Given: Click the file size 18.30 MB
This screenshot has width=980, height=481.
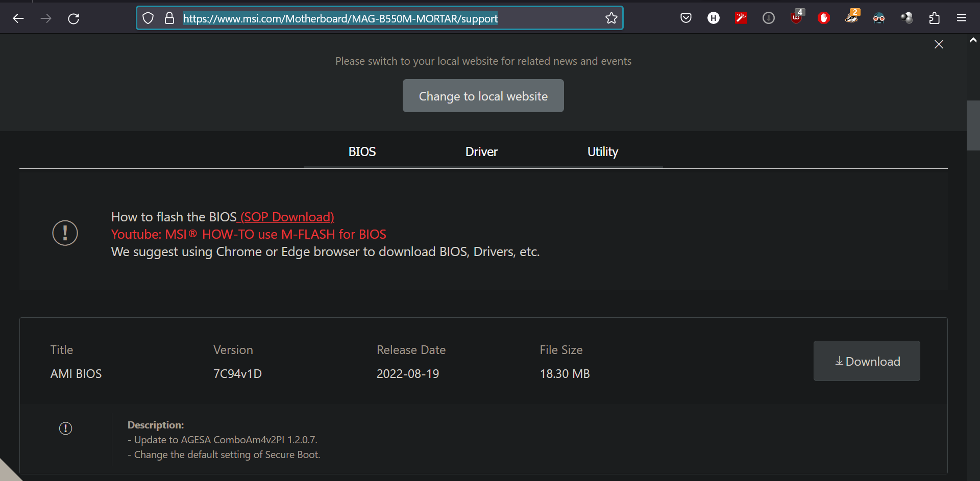Looking at the screenshot, I should point(565,374).
